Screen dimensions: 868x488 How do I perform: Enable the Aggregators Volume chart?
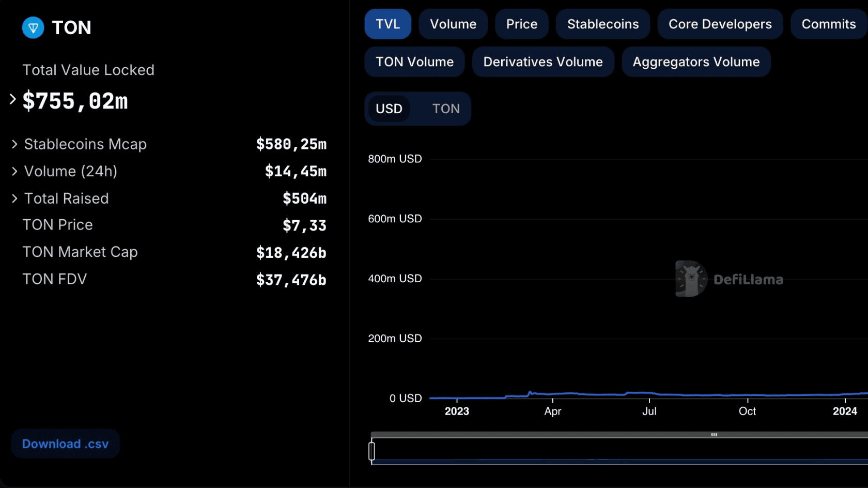click(x=696, y=62)
